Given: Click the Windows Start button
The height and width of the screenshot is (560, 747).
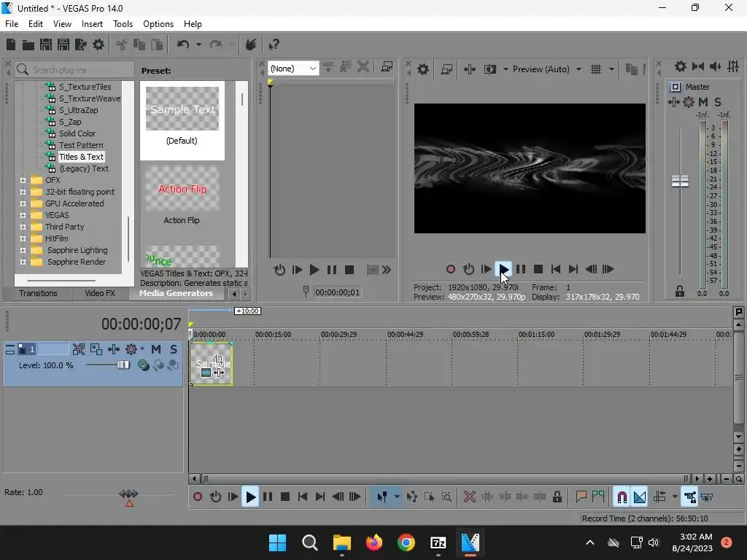Looking at the screenshot, I should (278, 542).
